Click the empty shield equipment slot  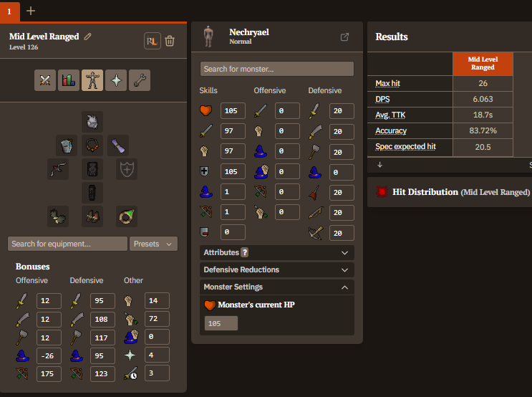[x=126, y=169]
